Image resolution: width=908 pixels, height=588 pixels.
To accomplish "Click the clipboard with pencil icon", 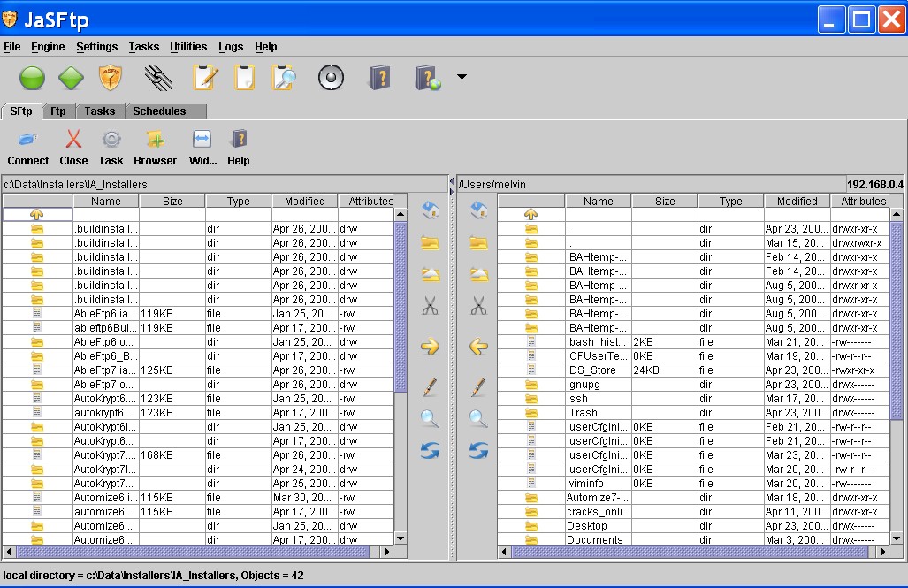I will pos(205,78).
